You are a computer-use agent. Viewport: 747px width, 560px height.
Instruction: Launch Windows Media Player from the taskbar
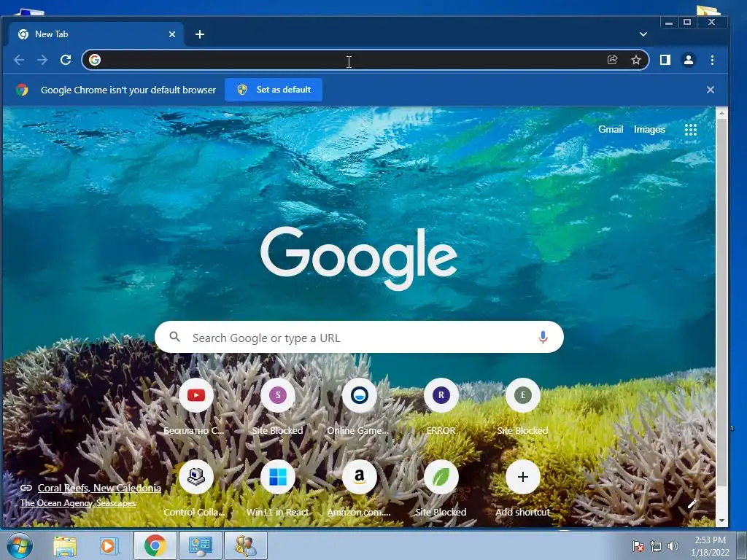coord(109,546)
